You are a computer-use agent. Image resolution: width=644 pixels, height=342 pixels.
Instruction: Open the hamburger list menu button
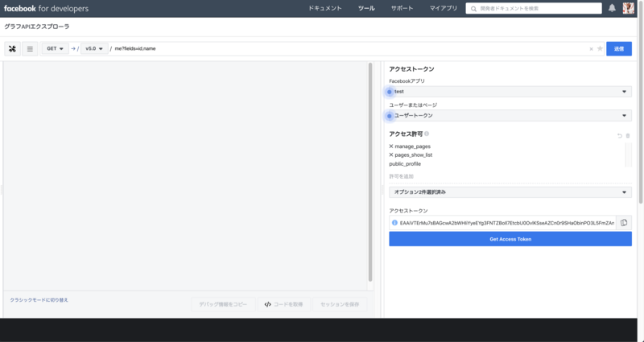click(x=30, y=49)
